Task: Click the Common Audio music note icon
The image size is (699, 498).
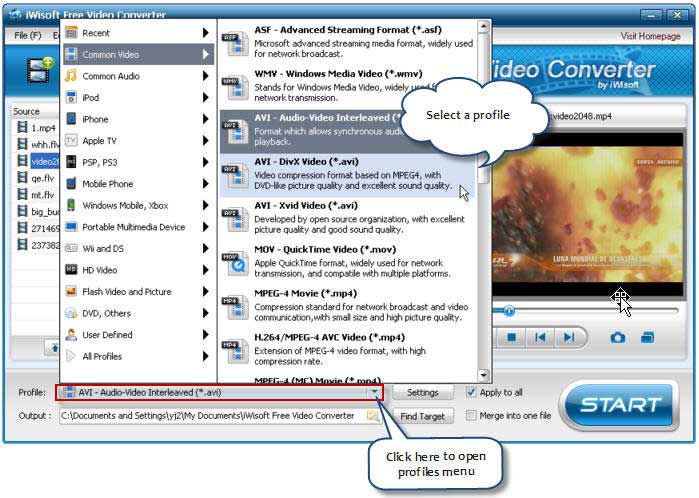Action: (x=71, y=76)
